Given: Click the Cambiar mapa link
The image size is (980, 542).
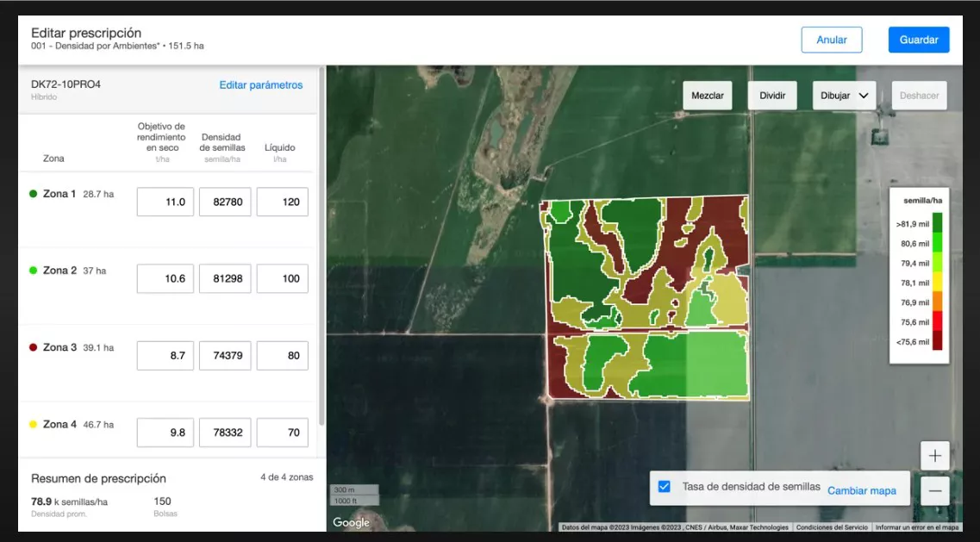Looking at the screenshot, I should pyautogui.click(x=861, y=490).
